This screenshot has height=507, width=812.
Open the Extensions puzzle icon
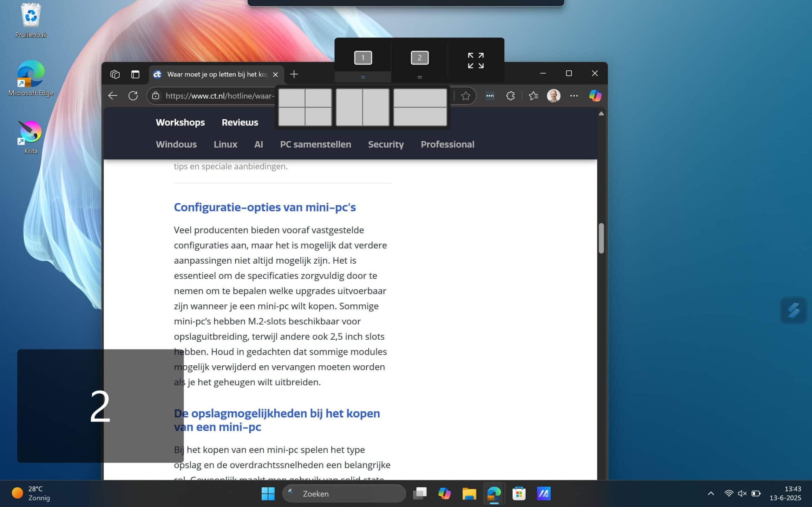(510, 96)
